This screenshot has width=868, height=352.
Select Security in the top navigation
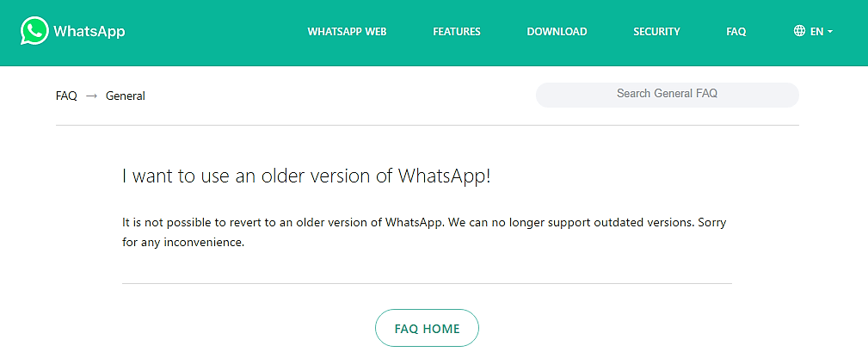(656, 32)
